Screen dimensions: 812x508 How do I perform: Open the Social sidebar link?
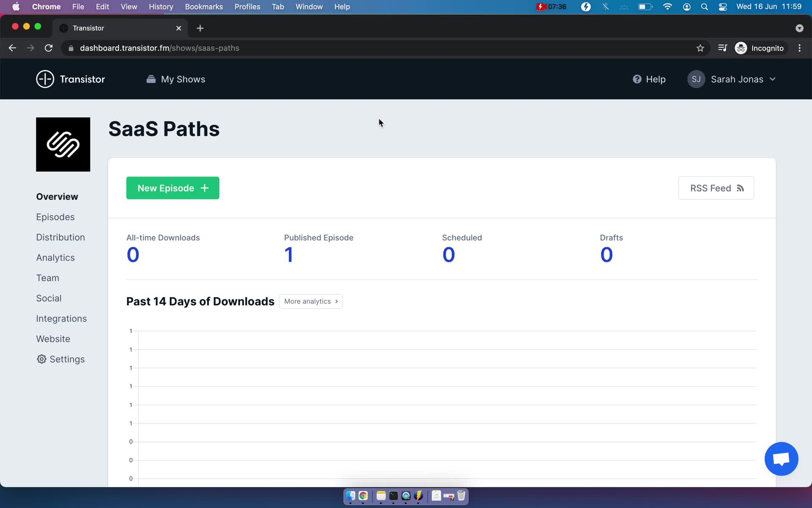(49, 298)
